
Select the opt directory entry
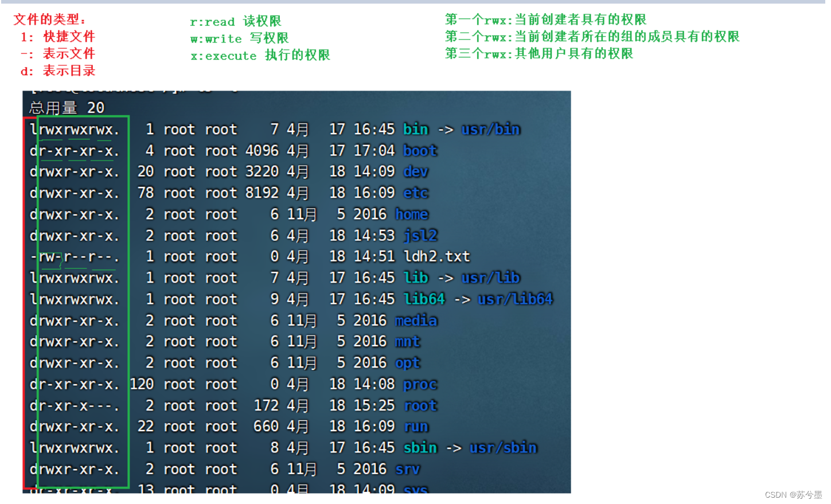tap(407, 362)
